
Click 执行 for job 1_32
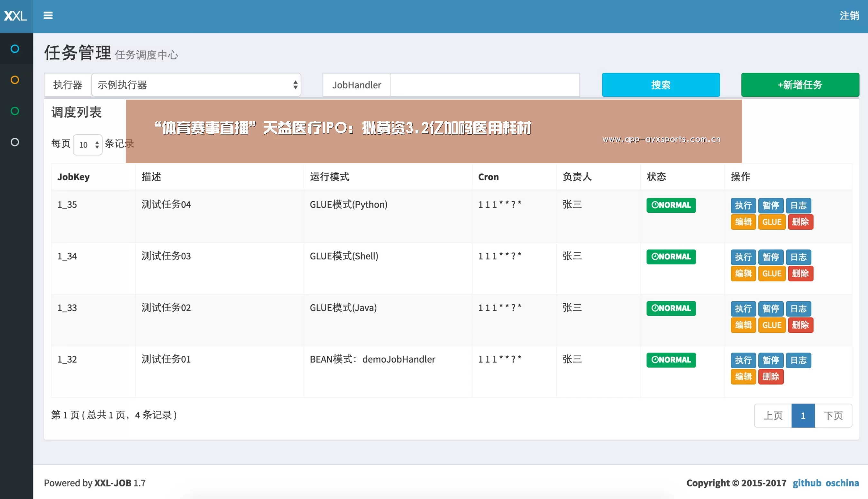point(743,360)
